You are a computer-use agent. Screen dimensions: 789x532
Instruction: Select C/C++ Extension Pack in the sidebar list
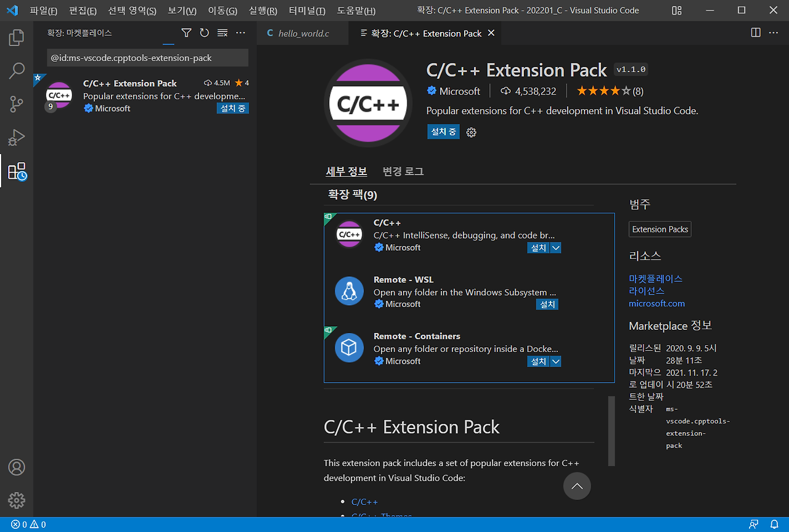145,96
